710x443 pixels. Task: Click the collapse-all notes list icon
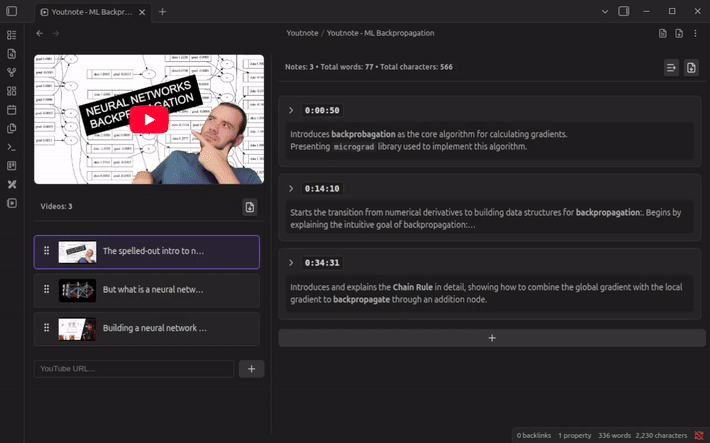point(671,68)
